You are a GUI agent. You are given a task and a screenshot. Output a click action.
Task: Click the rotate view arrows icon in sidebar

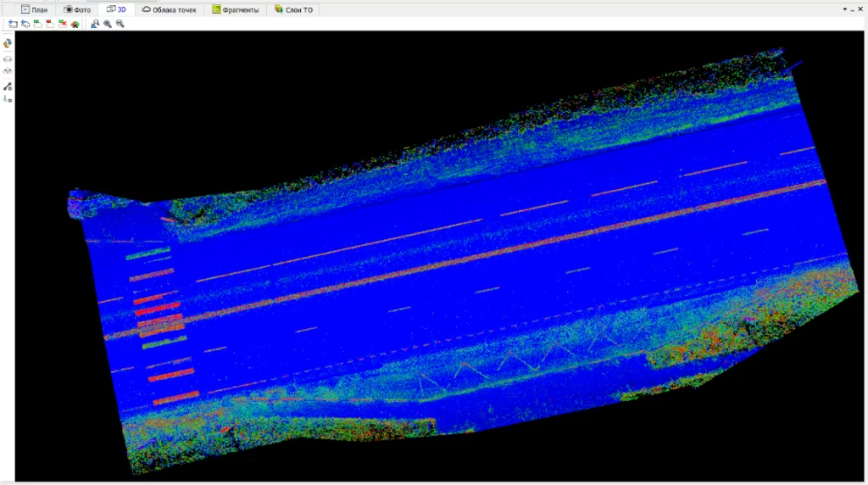click(7, 43)
